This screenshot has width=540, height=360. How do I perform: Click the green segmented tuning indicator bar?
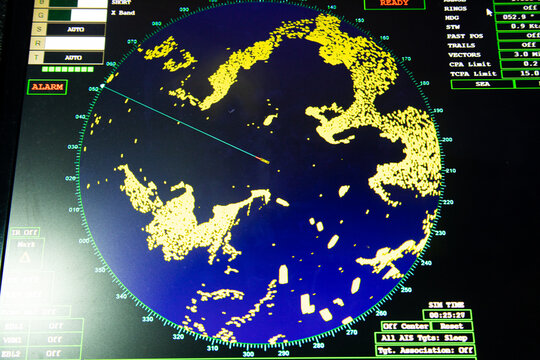pyautogui.click(x=68, y=69)
